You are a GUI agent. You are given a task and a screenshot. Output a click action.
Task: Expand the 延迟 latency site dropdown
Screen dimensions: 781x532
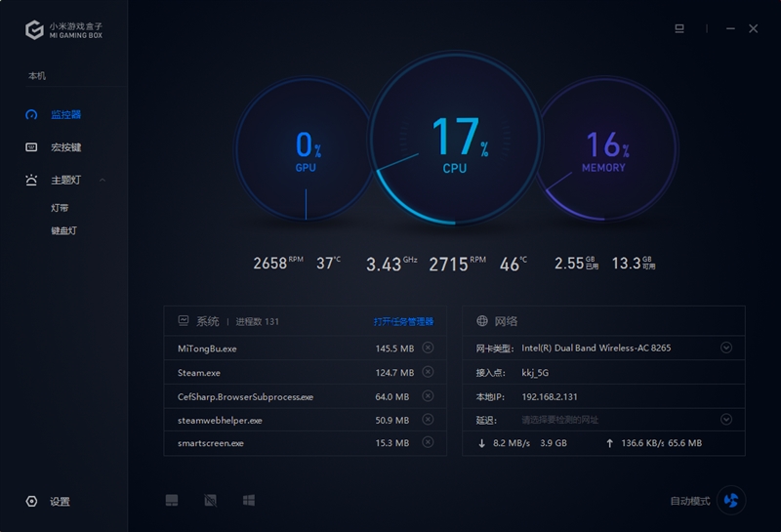pos(726,420)
